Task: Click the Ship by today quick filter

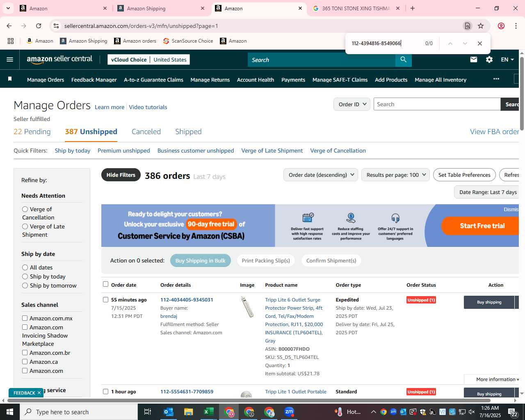Action: click(x=73, y=151)
